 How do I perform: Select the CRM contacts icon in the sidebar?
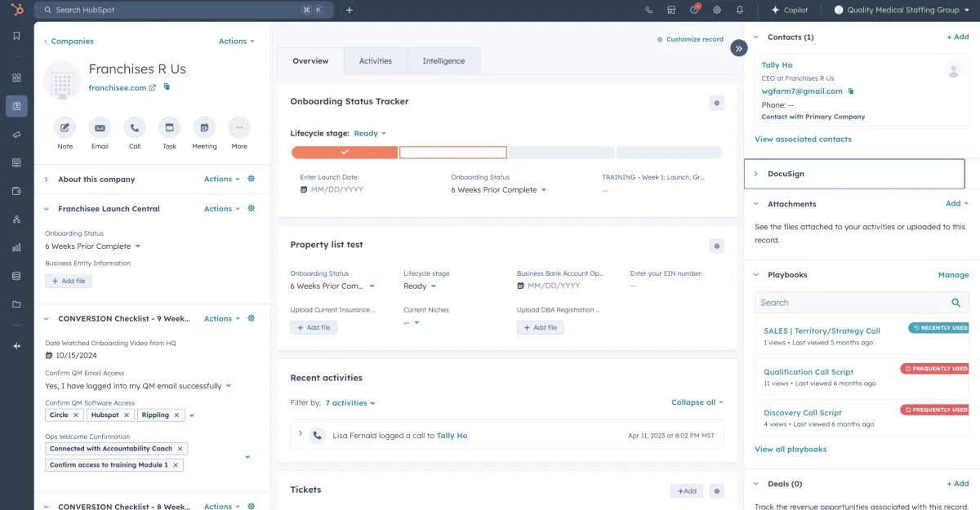(16, 106)
